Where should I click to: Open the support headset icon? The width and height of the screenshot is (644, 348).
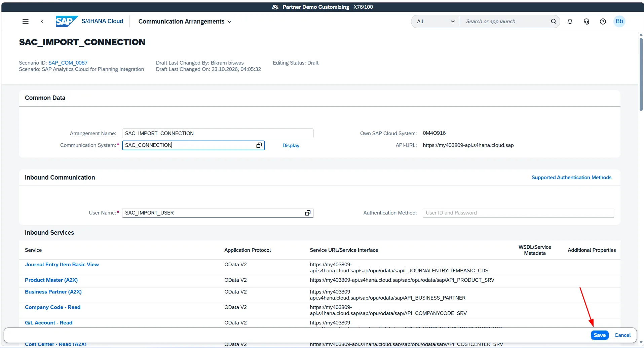click(586, 22)
